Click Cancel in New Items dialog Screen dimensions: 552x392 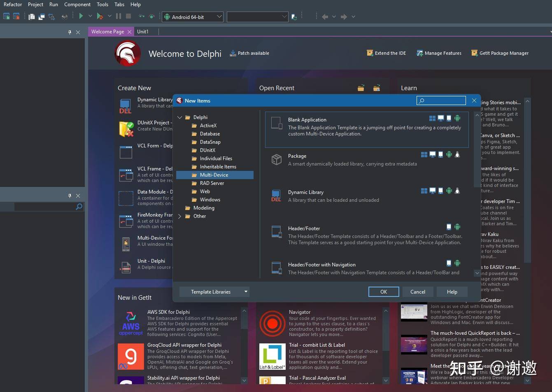[418, 292]
